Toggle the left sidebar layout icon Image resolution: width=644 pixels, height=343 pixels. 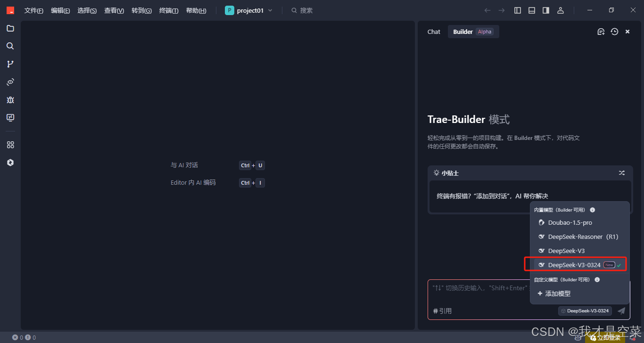coord(518,10)
